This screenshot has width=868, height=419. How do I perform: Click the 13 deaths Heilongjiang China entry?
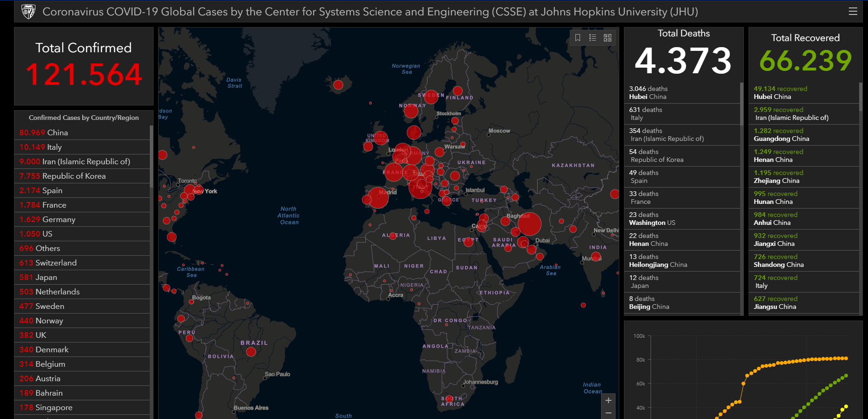pyautogui.click(x=682, y=261)
